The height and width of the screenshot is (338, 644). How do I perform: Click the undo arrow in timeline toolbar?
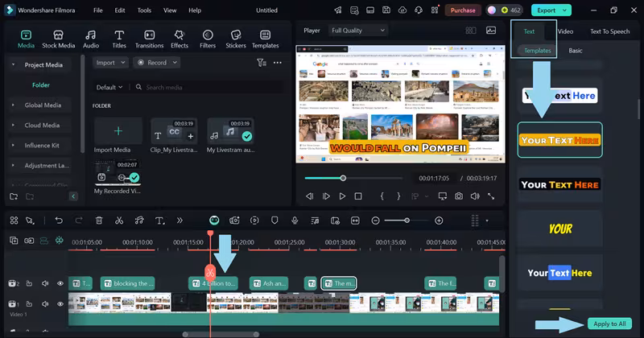coord(59,221)
